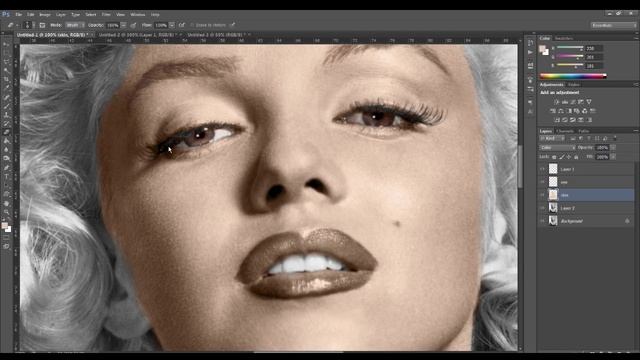
Task: Add a Curves adjustment
Action: pyautogui.click(x=573, y=102)
